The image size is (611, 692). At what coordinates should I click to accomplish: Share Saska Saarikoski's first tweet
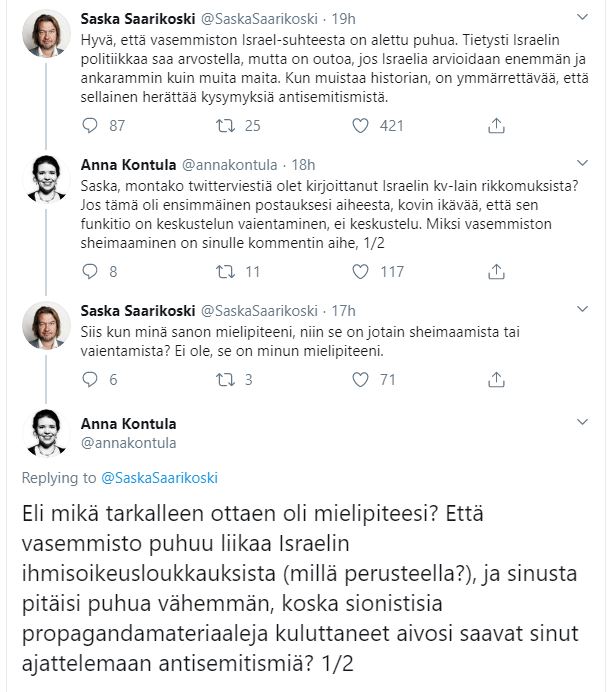[x=496, y=126]
